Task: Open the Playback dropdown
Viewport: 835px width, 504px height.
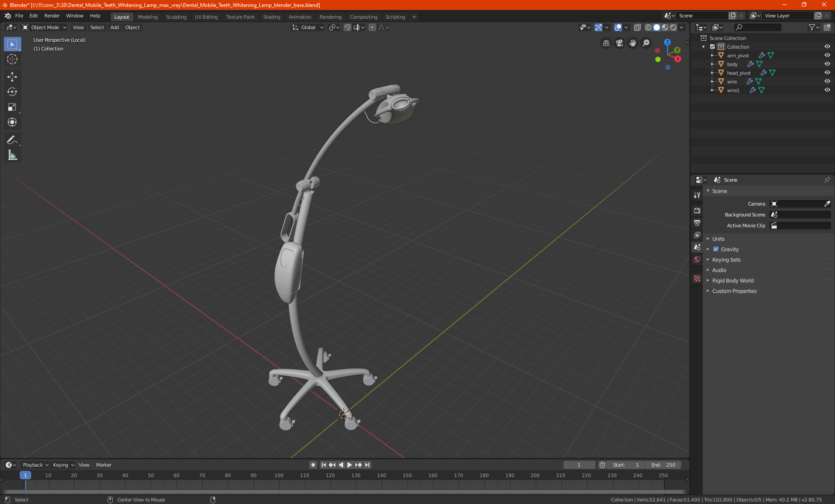Action: point(35,465)
